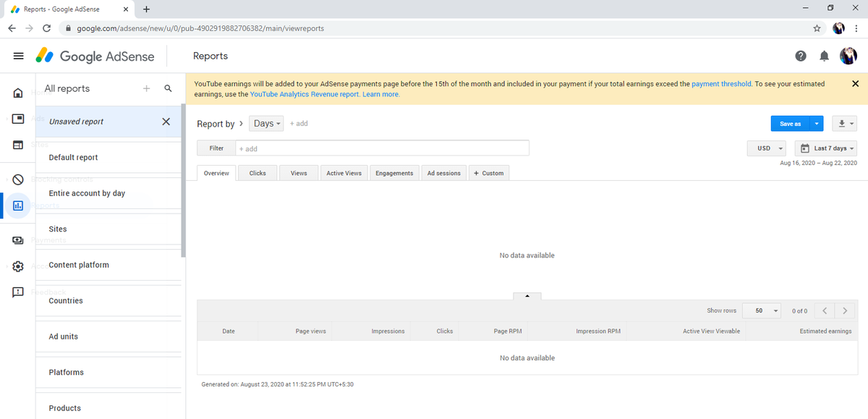Click in the filter +add input field
This screenshot has height=419, width=868.
coord(383,148)
